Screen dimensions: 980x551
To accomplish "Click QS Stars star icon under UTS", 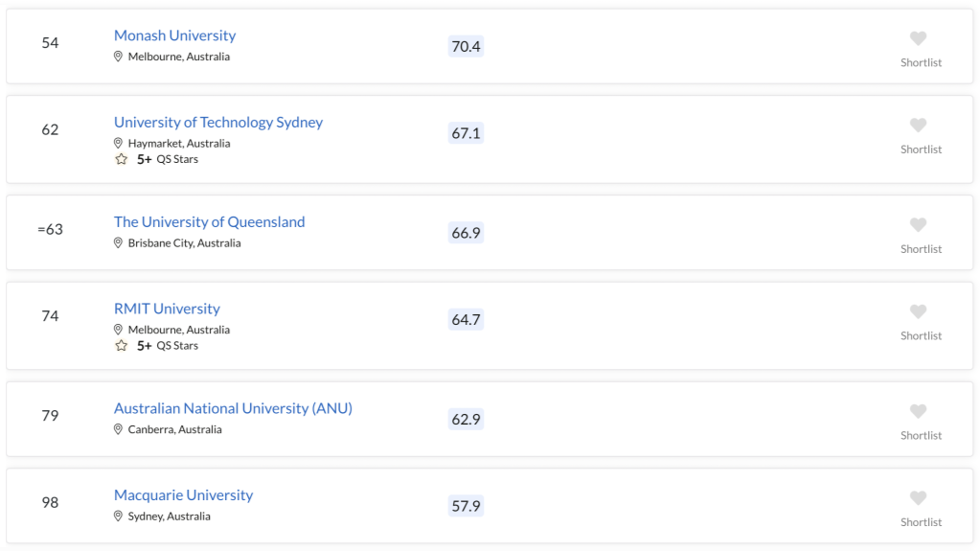I will tap(122, 159).
